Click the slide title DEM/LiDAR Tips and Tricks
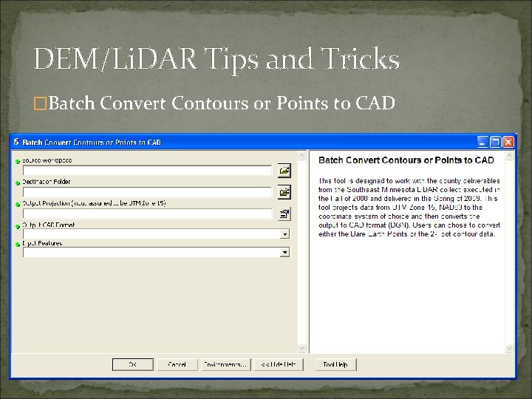This screenshot has width=532, height=399. (x=216, y=59)
